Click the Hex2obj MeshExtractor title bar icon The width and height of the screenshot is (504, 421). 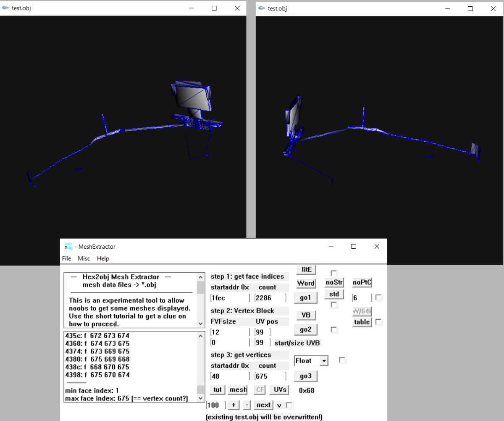click(68, 246)
